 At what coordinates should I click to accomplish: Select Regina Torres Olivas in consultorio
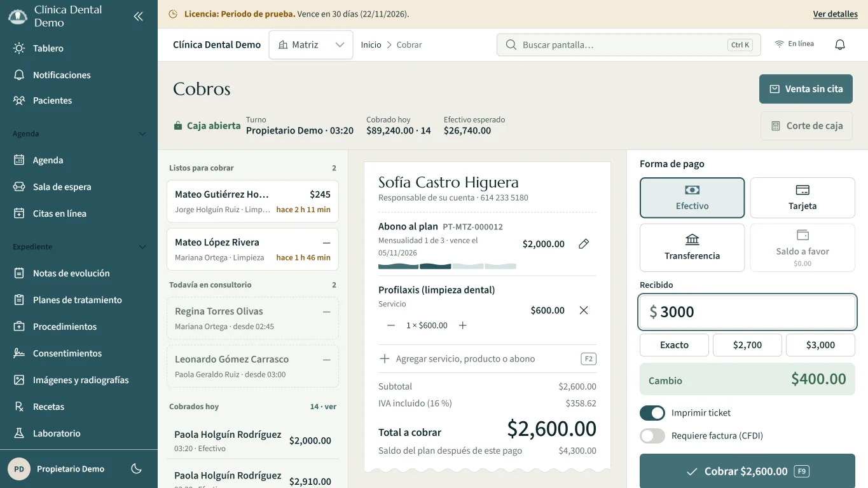[252, 318]
